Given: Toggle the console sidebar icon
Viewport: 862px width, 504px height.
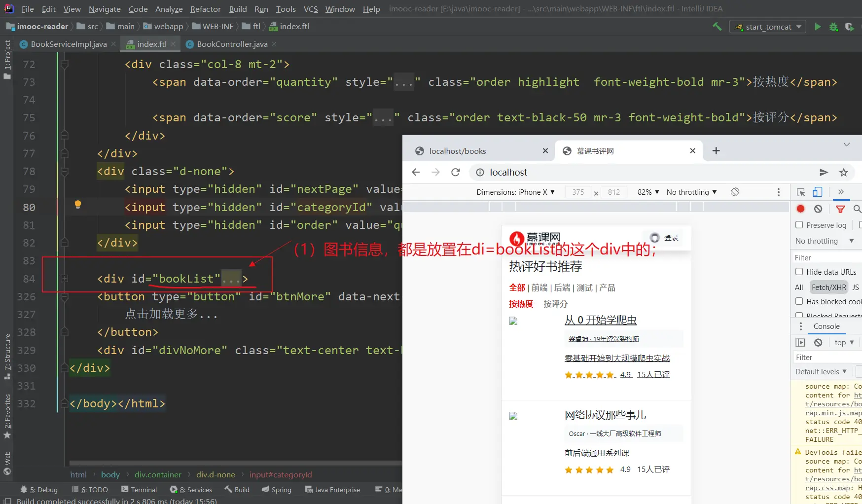Looking at the screenshot, I should point(800,342).
